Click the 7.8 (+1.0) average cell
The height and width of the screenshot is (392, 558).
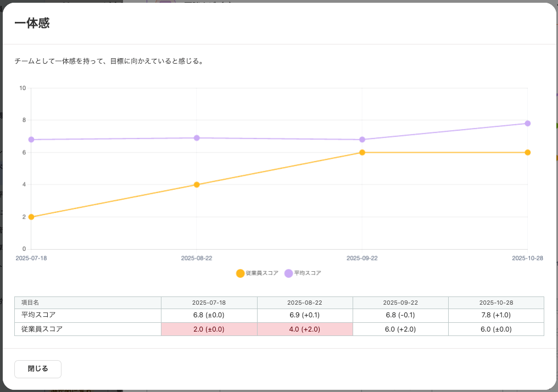496,315
